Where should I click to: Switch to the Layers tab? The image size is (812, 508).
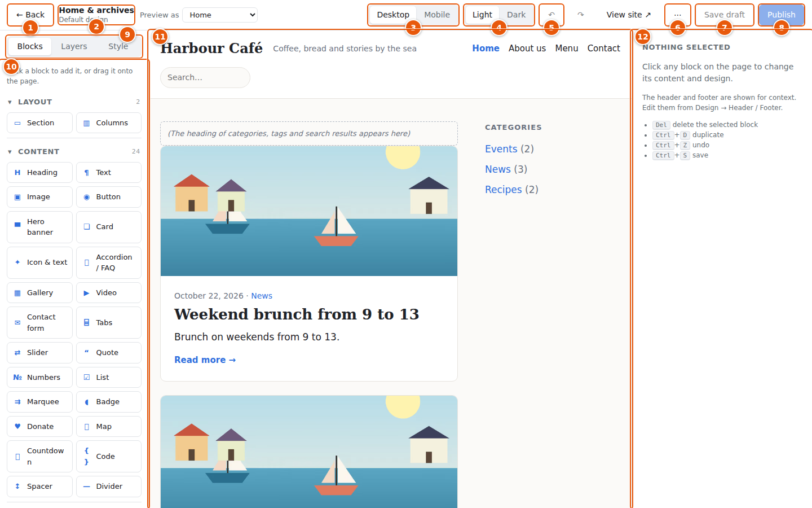pos(74,46)
